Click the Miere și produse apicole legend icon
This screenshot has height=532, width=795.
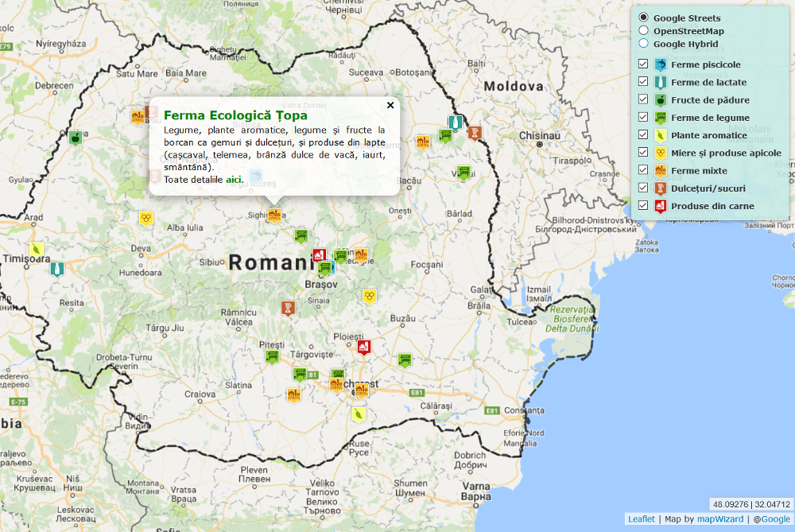coord(660,153)
